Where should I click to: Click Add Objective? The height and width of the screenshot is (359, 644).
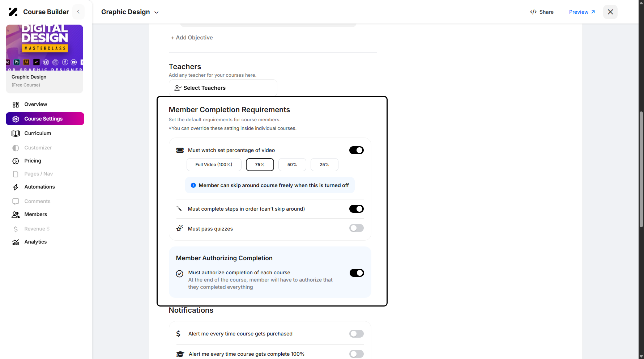(192, 38)
